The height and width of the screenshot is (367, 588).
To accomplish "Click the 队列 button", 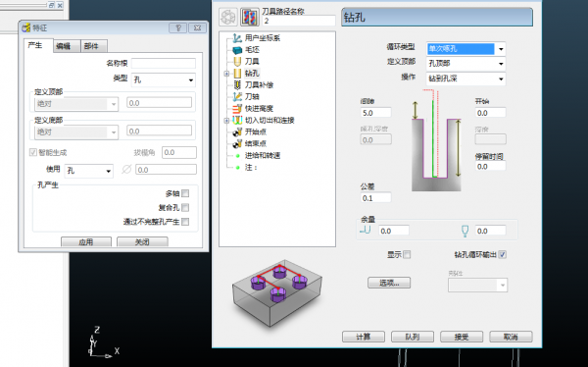I will point(413,337).
